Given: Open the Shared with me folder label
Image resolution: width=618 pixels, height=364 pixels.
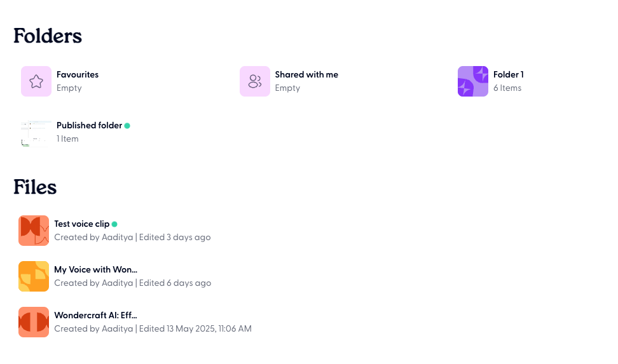Looking at the screenshot, I should click(x=306, y=74).
